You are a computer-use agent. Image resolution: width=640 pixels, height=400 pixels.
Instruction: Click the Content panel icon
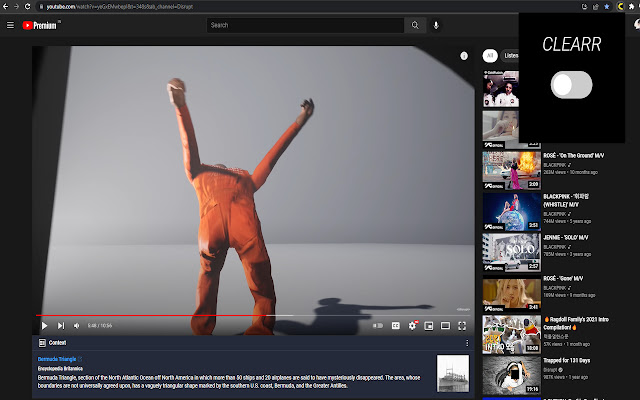42,343
